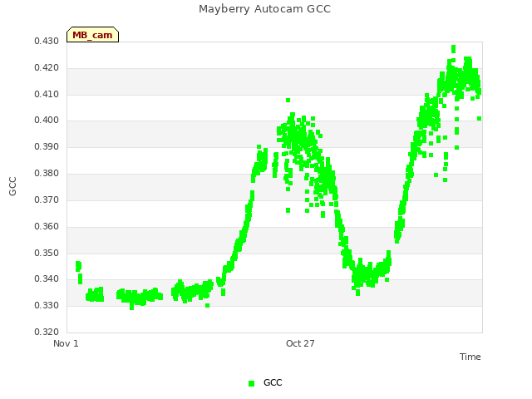532x399 pixels.
Task: Click the 0.370 y-axis value
Action: pos(47,199)
